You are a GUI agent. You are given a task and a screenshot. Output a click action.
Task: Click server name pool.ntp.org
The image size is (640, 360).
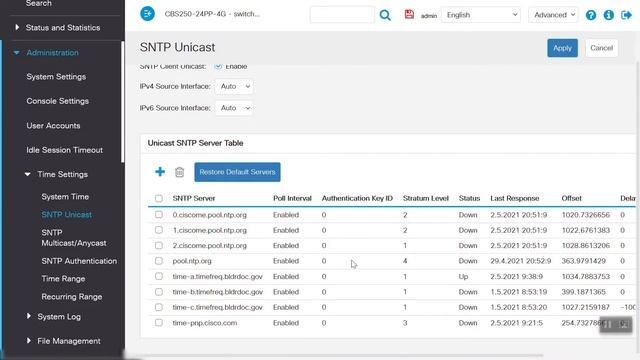pyautogui.click(x=192, y=261)
